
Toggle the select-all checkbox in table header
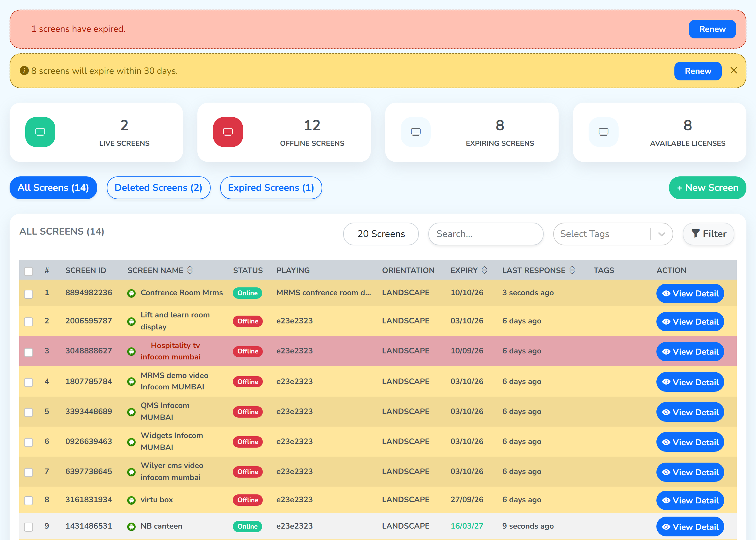point(28,271)
